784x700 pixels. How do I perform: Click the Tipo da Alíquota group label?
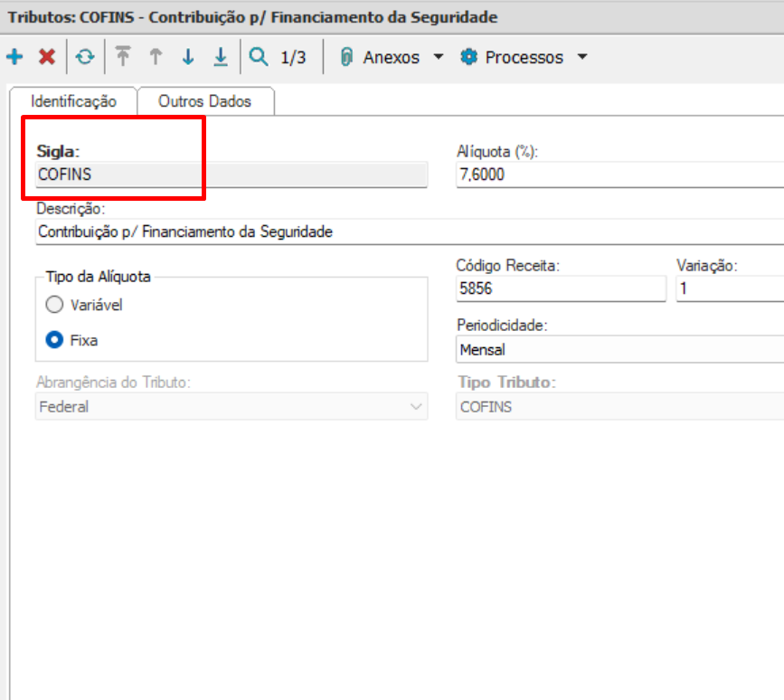[x=98, y=277]
